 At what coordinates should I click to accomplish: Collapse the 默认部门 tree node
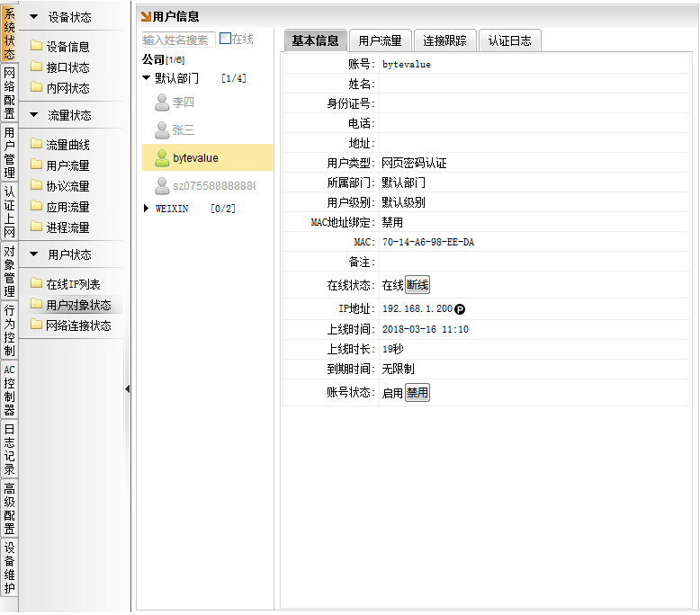[147, 78]
